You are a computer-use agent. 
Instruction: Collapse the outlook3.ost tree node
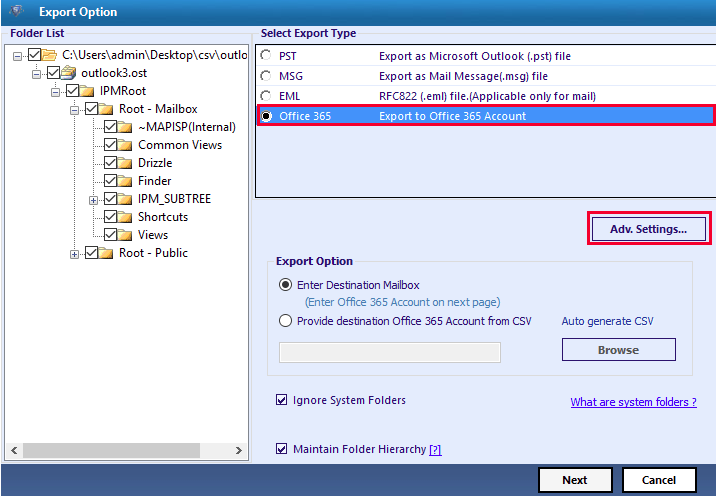click(36, 74)
